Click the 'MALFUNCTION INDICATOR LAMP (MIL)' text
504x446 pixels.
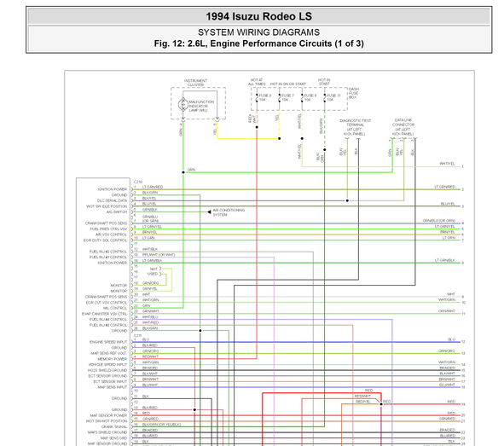[201, 106]
